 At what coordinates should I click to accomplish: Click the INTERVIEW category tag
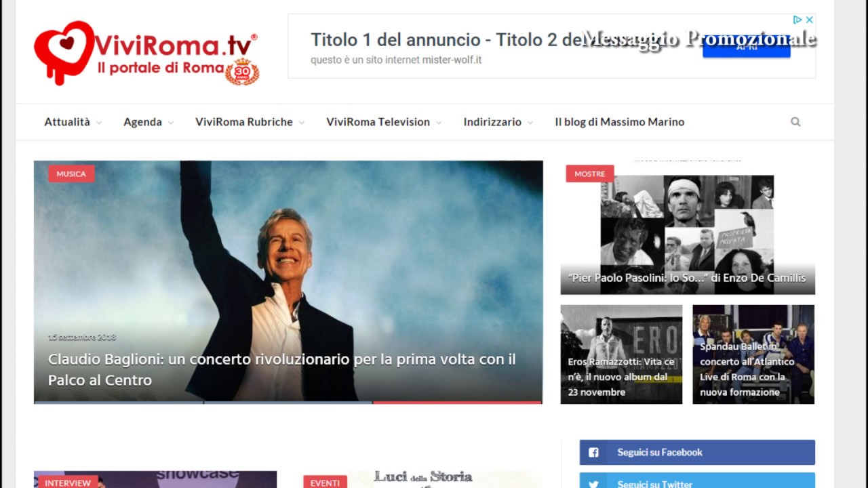(68, 483)
